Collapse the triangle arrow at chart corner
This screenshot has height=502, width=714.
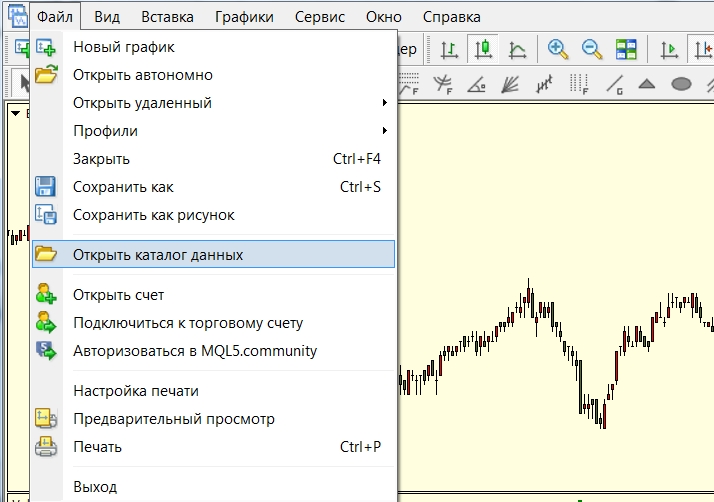coord(15,113)
